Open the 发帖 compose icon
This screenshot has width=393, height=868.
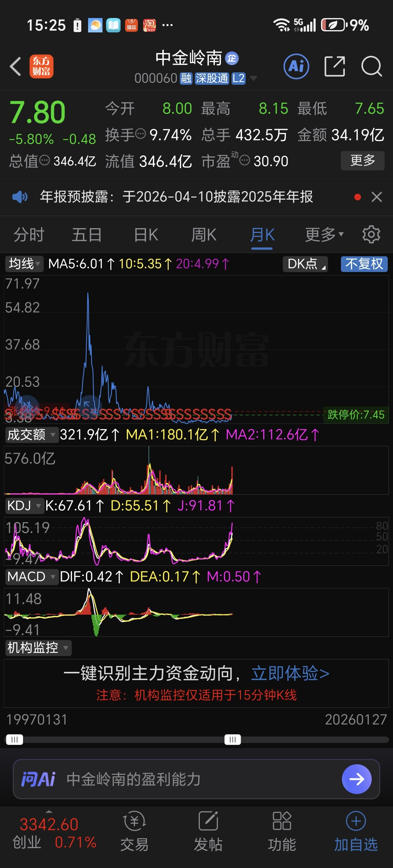[x=208, y=821]
